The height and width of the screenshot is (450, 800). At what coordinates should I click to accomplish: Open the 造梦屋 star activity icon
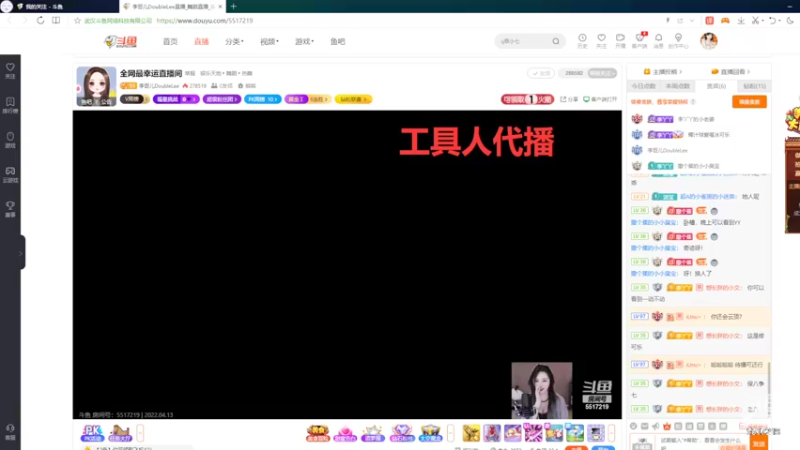point(372,433)
